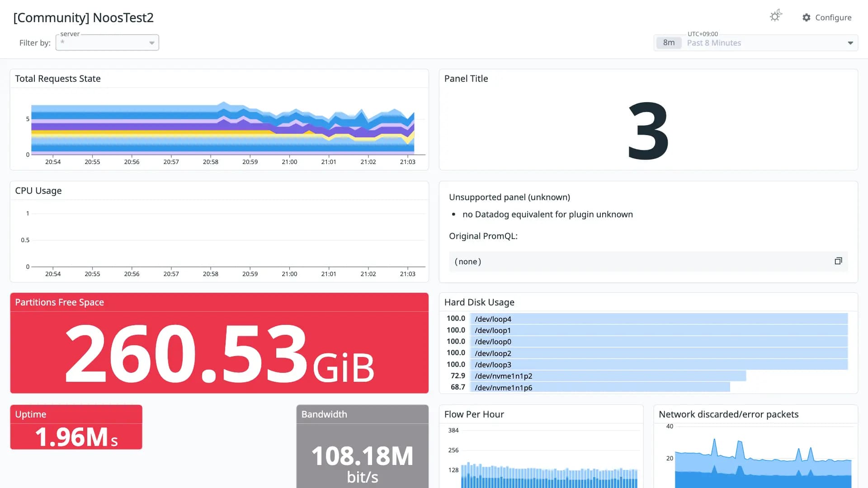
Task: Click the Total Requests State panel title
Action: coord(58,79)
